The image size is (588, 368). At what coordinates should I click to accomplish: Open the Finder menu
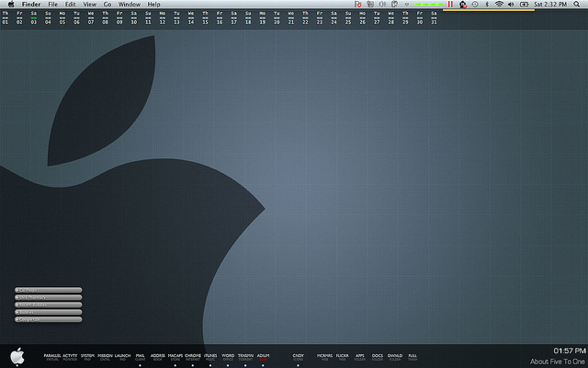coord(31,4)
